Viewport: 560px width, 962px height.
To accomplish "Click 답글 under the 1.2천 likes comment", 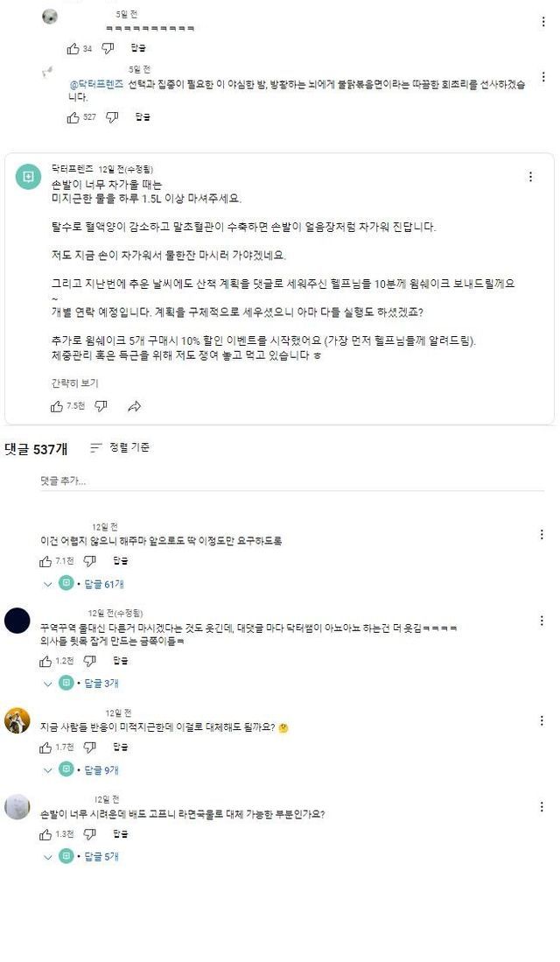I will tap(121, 661).
